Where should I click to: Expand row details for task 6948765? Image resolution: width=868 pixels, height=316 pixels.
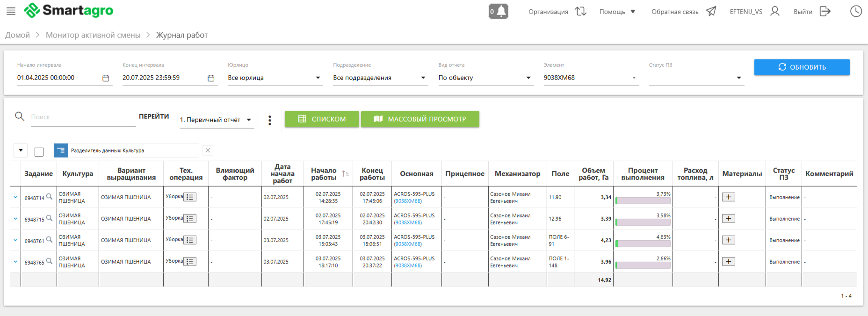(x=15, y=262)
